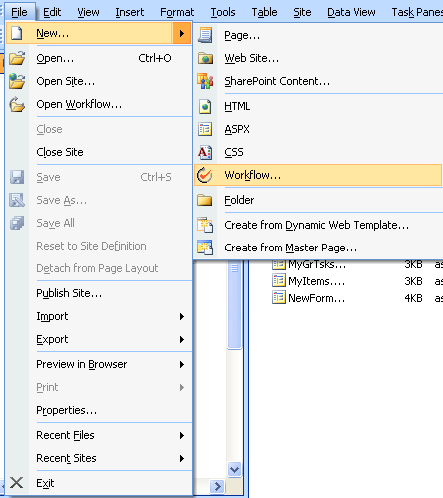
Task: Click the Create from Master Page icon
Action: click(x=205, y=248)
